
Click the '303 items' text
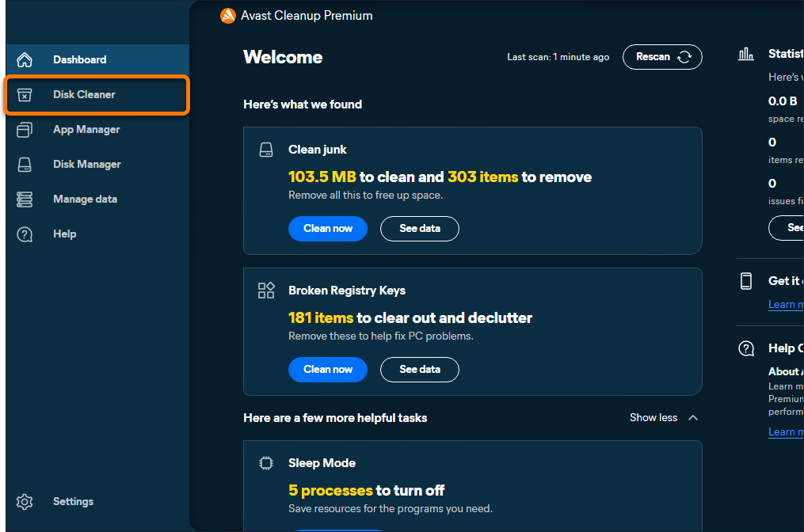click(483, 177)
